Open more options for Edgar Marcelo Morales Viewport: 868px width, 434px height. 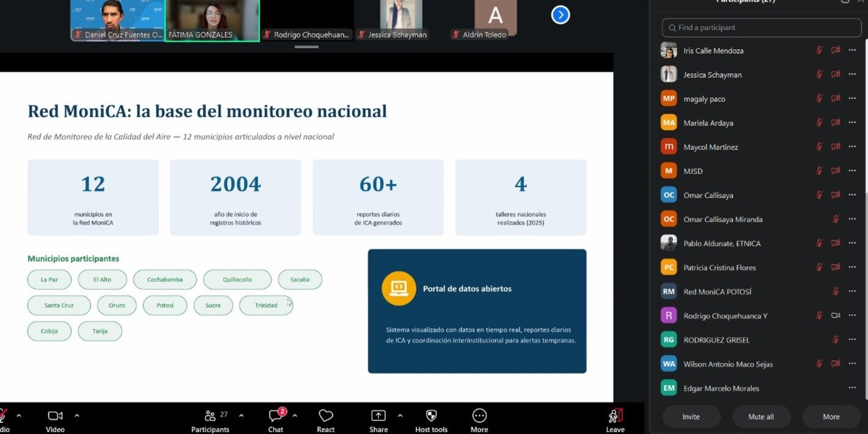click(x=852, y=388)
